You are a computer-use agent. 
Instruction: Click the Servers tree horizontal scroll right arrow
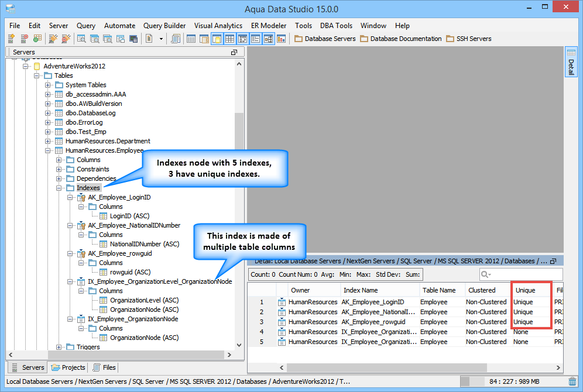tap(229, 355)
